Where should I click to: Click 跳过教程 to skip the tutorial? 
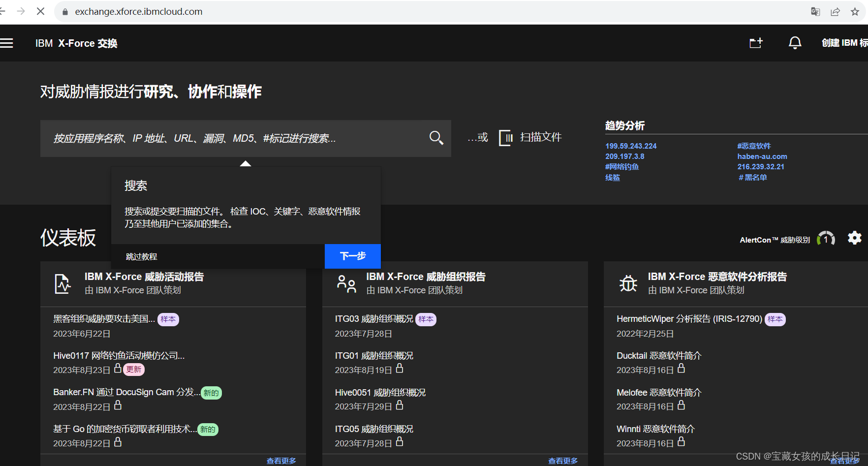tap(141, 256)
